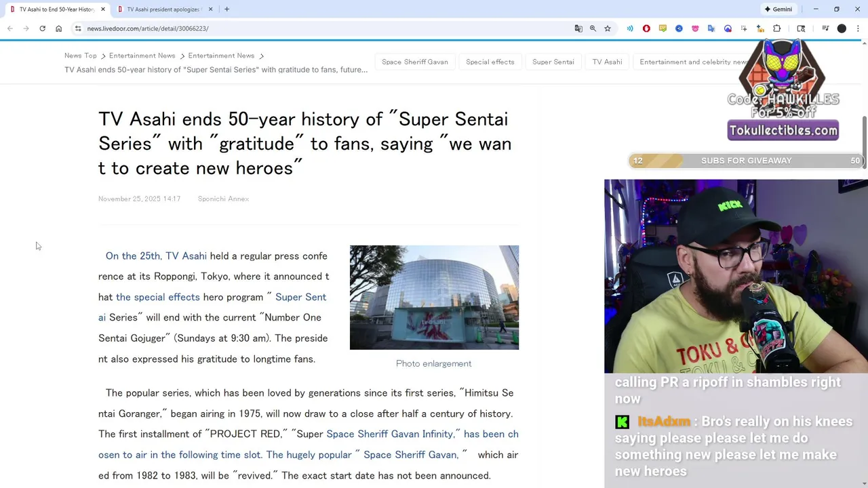
Task: Open a new browser tab
Action: coord(226,9)
